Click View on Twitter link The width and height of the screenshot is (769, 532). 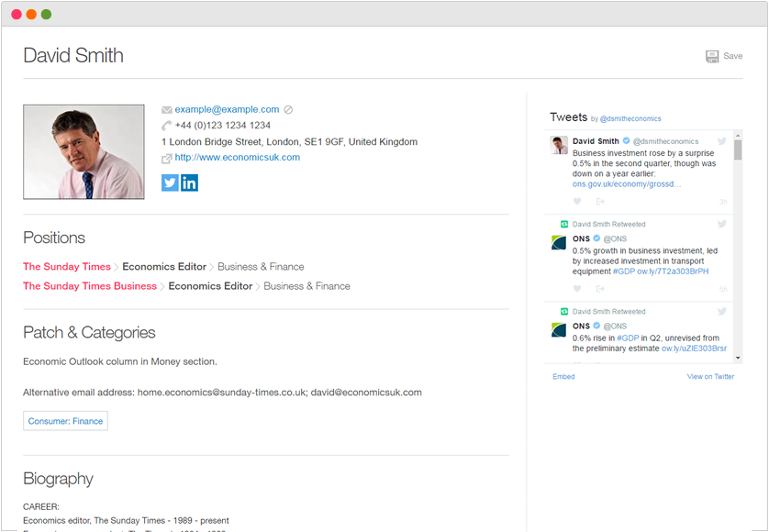pyautogui.click(x=710, y=377)
